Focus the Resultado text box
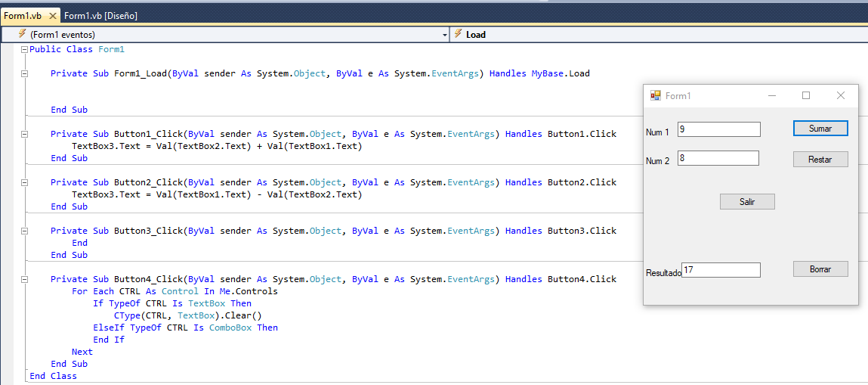The width and height of the screenshot is (868, 385). (721, 270)
